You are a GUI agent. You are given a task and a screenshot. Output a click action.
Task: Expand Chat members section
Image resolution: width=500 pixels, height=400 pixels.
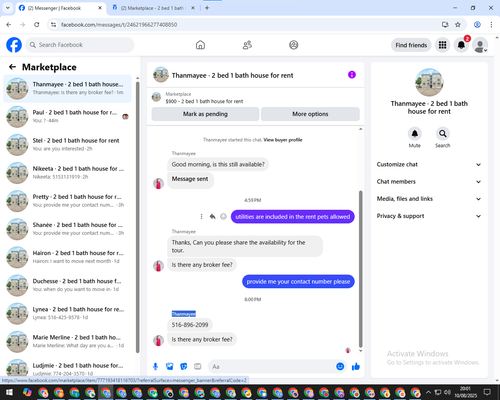(x=429, y=182)
